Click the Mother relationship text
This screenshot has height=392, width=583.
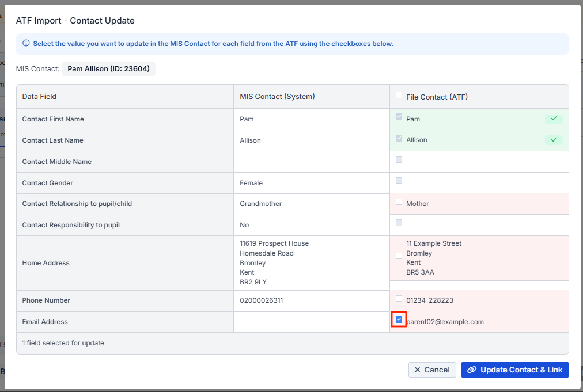click(418, 204)
